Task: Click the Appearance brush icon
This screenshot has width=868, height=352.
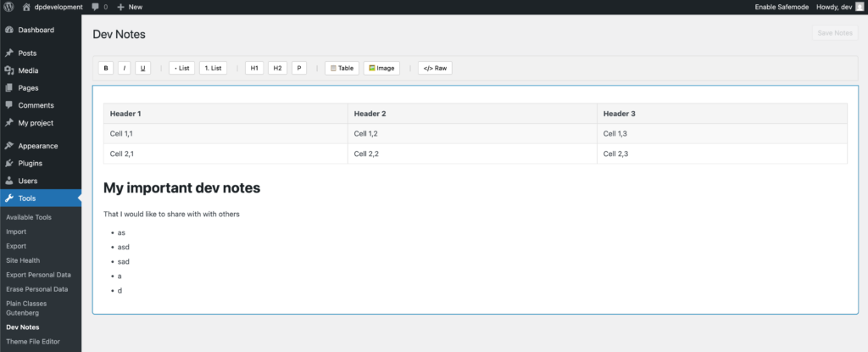Action: (x=8, y=146)
